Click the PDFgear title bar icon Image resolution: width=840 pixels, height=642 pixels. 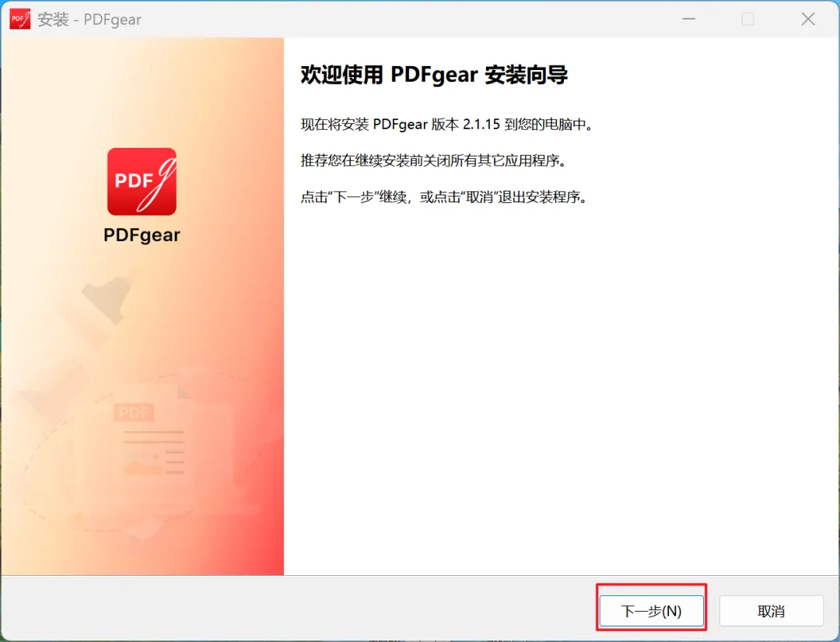click(x=19, y=19)
